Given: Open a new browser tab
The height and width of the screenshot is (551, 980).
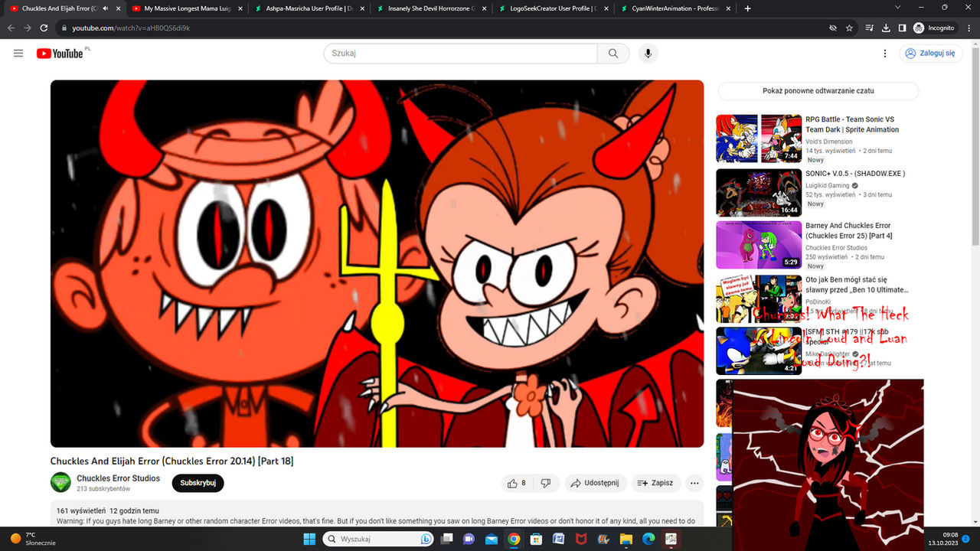Looking at the screenshot, I should point(747,8).
